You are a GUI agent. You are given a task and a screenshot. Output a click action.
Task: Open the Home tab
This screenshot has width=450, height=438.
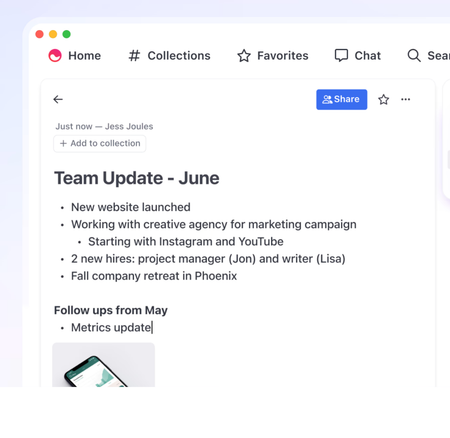coord(75,56)
